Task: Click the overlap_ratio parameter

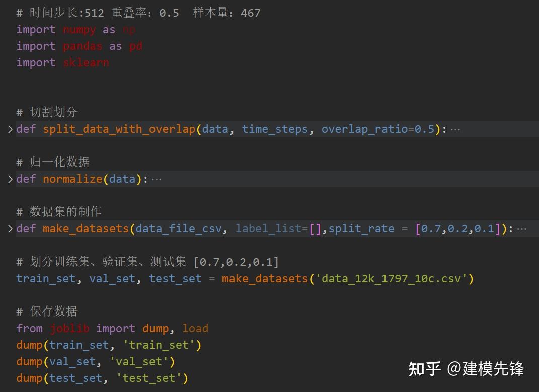Action: point(364,129)
